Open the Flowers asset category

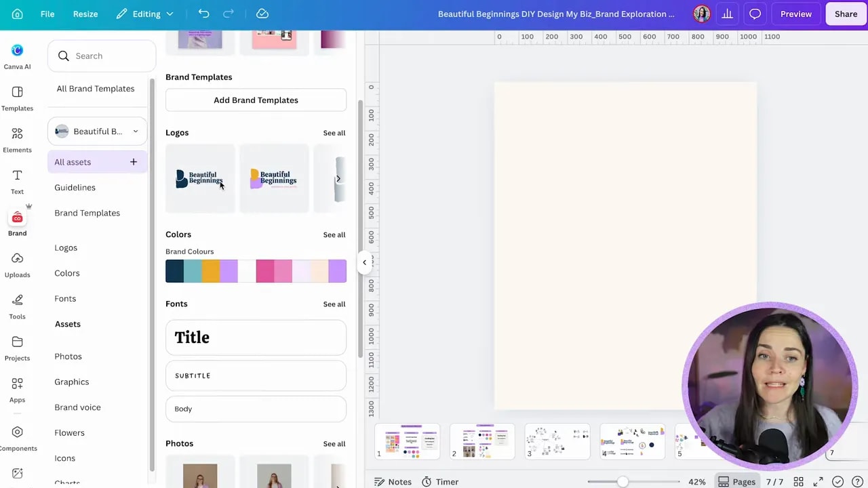tap(69, 433)
